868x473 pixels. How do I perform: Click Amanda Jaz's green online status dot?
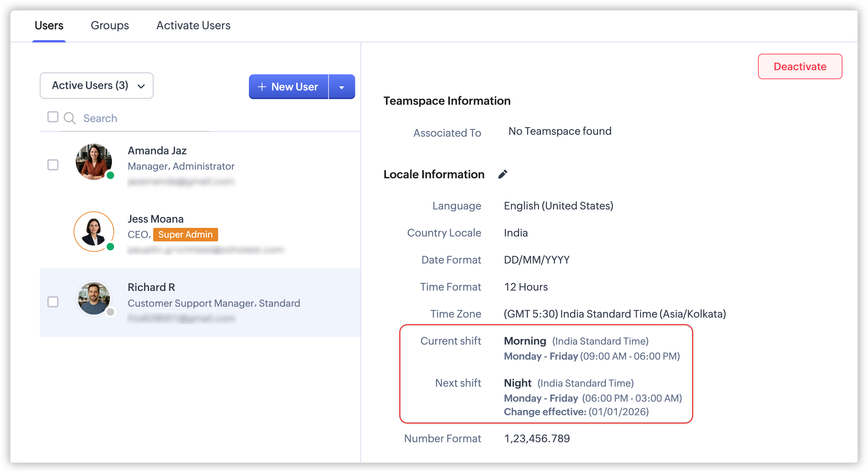pos(110,175)
